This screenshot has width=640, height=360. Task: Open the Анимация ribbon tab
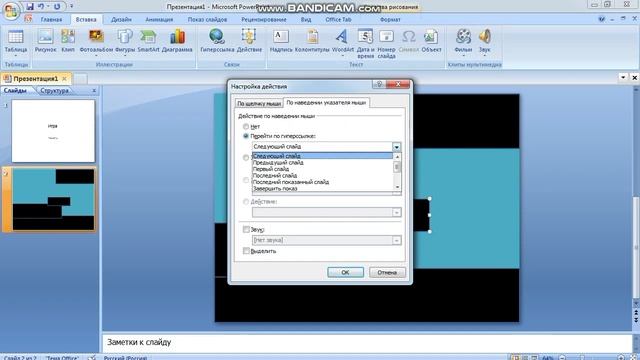click(x=159, y=19)
